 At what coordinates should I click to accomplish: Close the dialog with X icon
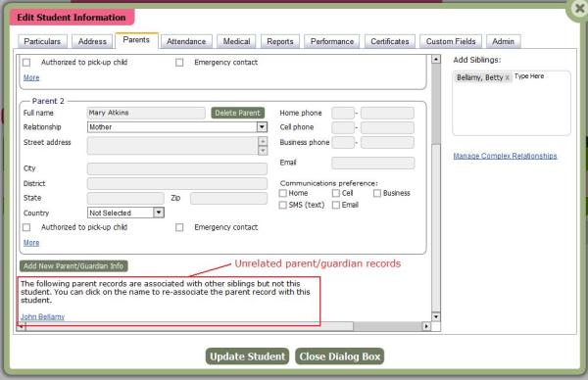point(579,8)
